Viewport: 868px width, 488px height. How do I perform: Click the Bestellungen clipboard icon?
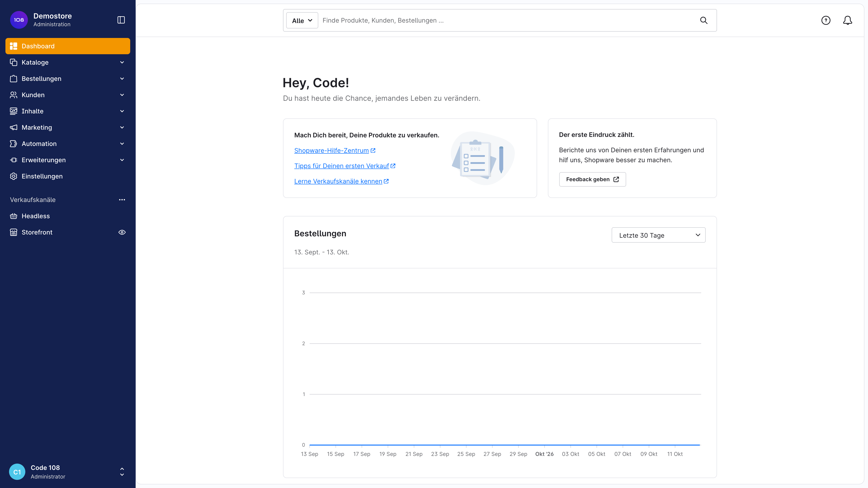click(14, 78)
